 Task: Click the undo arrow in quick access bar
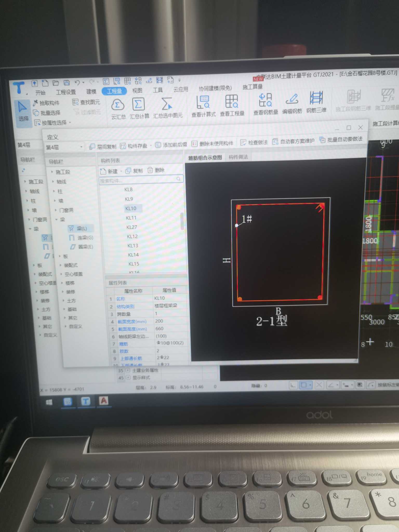tap(77, 83)
